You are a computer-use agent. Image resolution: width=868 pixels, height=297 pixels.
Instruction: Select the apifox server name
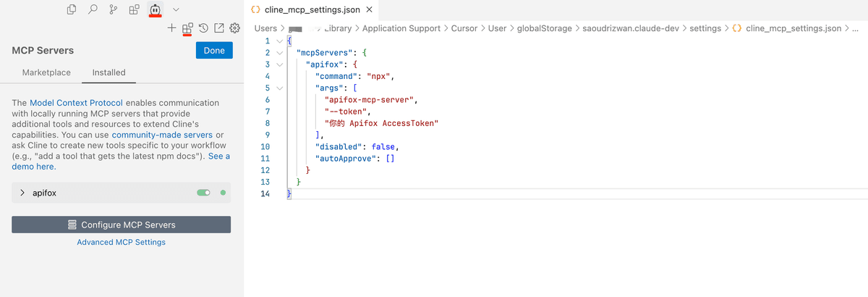point(45,193)
